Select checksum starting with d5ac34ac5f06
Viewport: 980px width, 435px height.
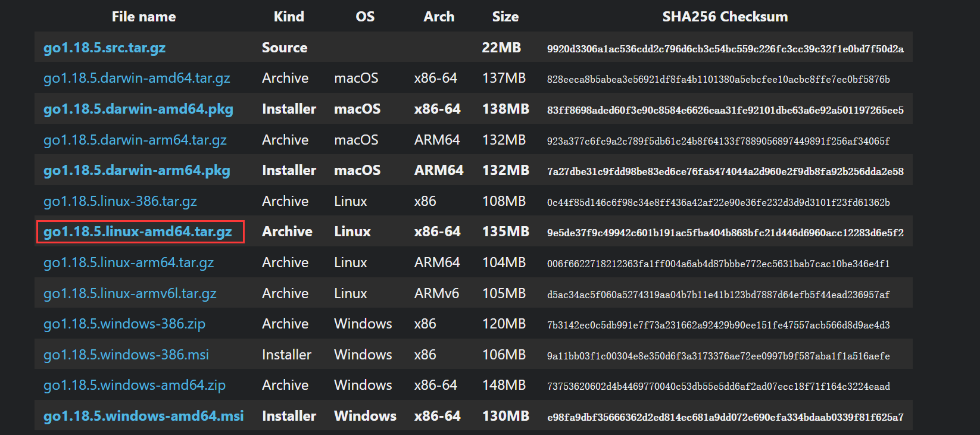click(x=719, y=295)
